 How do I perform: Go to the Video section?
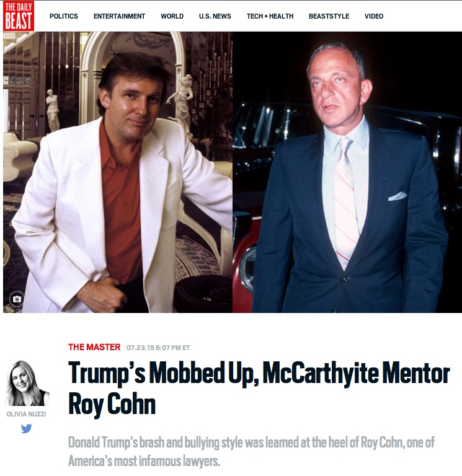374,16
